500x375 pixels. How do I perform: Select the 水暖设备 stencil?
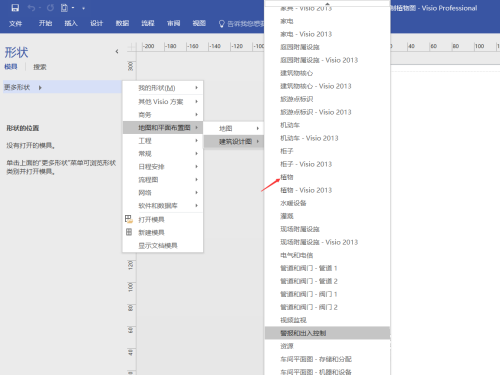pyautogui.click(x=327, y=203)
